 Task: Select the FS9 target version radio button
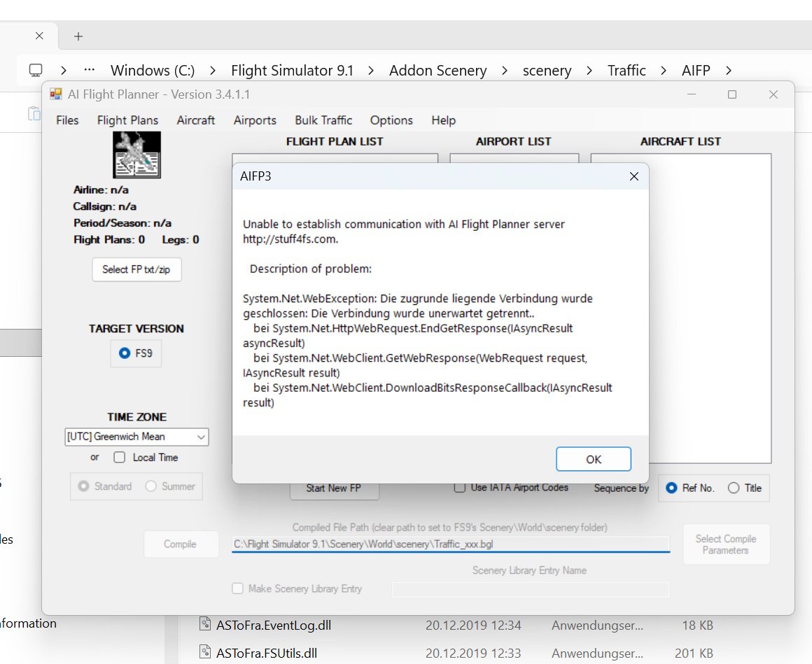pos(125,353)
